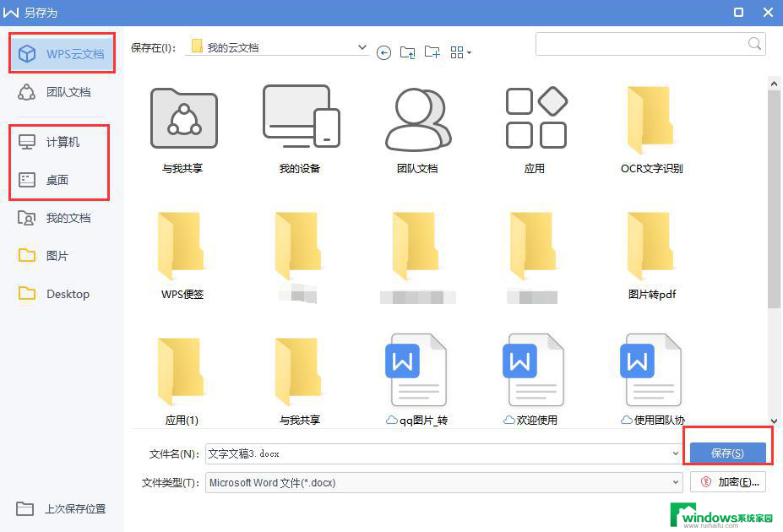The image size is (783, 532).
Task: Go up one folder level
Action: [407, 52]
